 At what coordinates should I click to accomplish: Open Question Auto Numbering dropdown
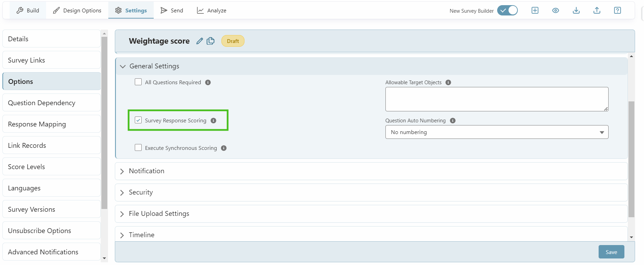pyautogui.click(x=497, y=132)
